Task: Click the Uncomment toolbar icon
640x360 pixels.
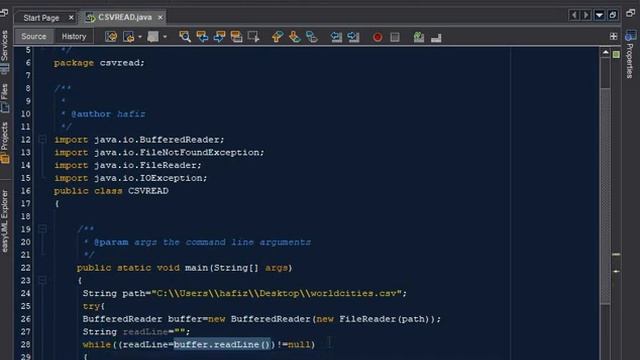Action: click(x=436, y=38)
